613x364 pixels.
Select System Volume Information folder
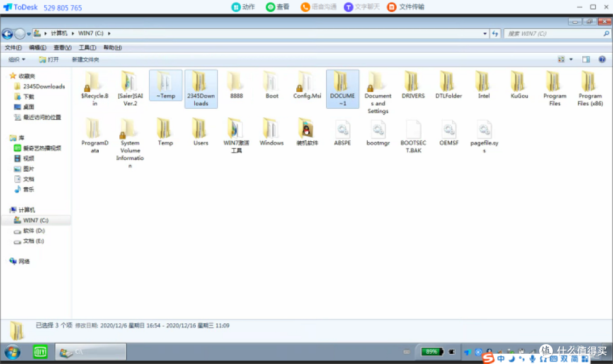[130, 143]
